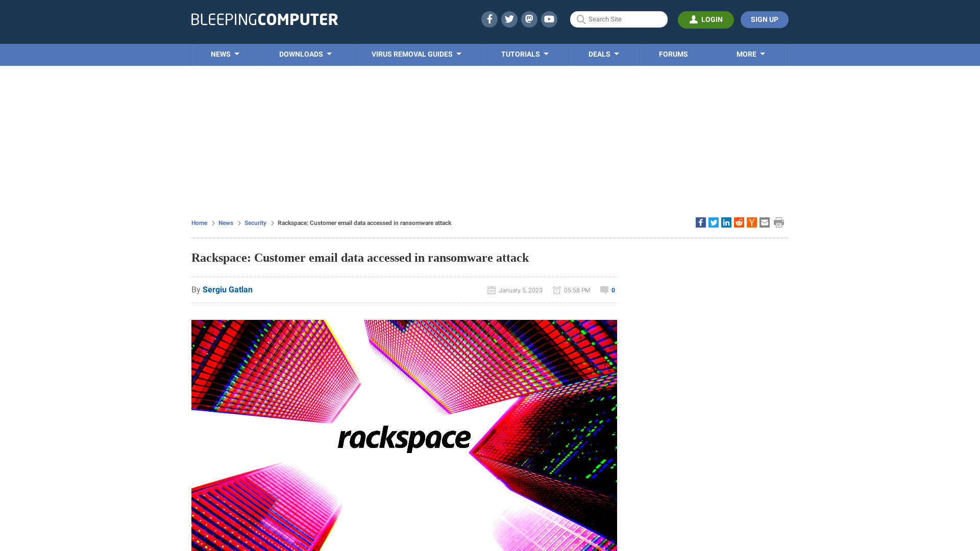The height and width of the screenshot is (551, 980).
Task: Click the Security breadcrumb link
Action: click(x=255, y=222)
